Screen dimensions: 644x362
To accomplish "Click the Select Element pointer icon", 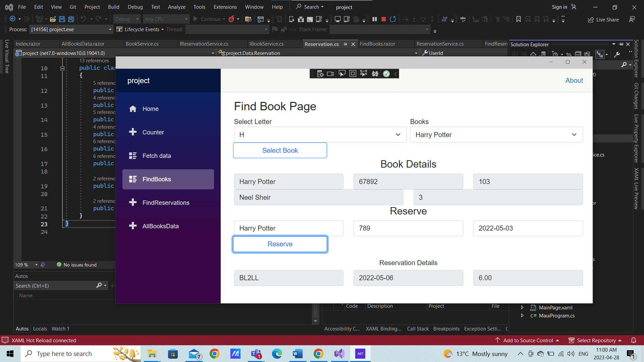I will 342,74.
